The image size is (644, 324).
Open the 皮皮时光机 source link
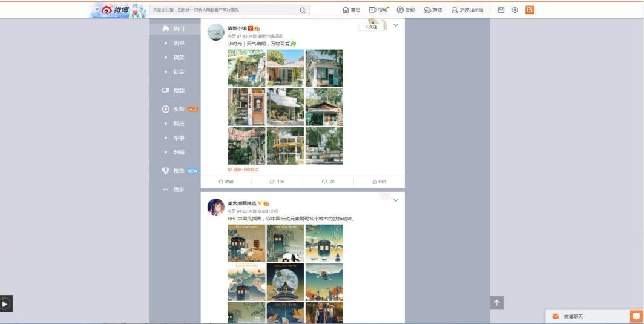click(x=268, y=211)
